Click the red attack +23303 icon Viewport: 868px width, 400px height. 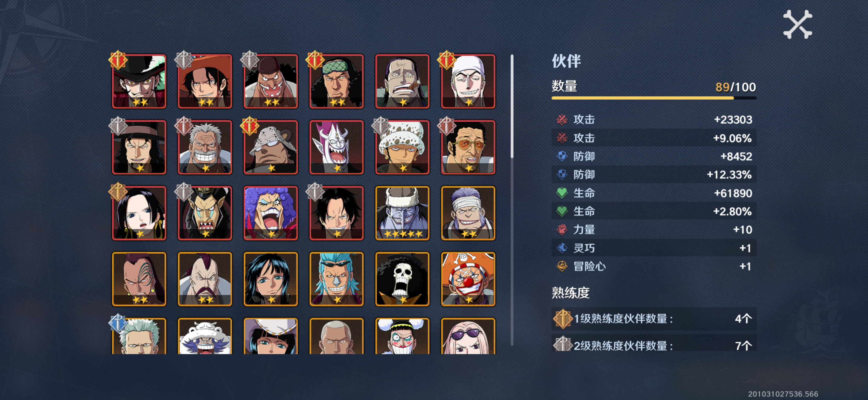click(x=562, y=120)
